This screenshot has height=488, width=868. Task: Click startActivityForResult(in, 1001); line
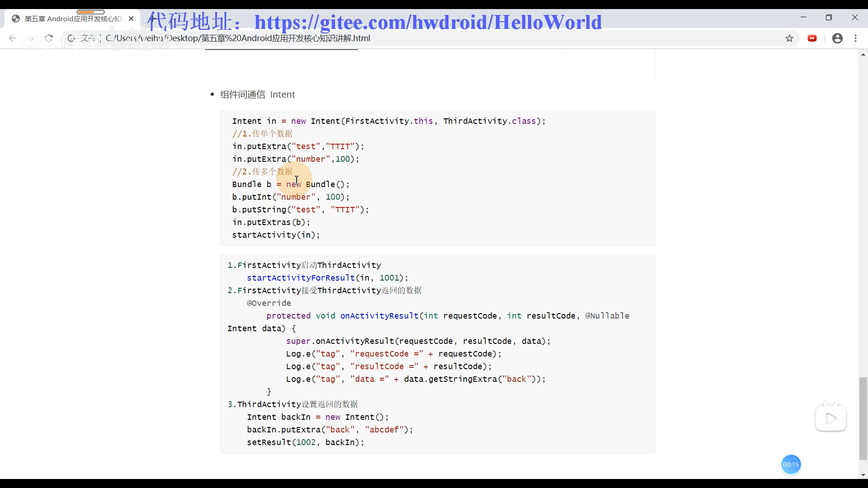(327, 278)
